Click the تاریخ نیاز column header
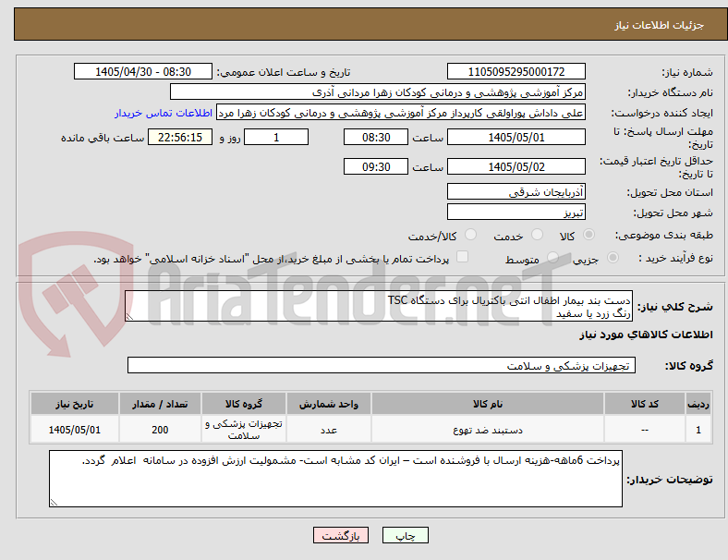The height and width of the screenshot is (560, 728). point(75,404)
